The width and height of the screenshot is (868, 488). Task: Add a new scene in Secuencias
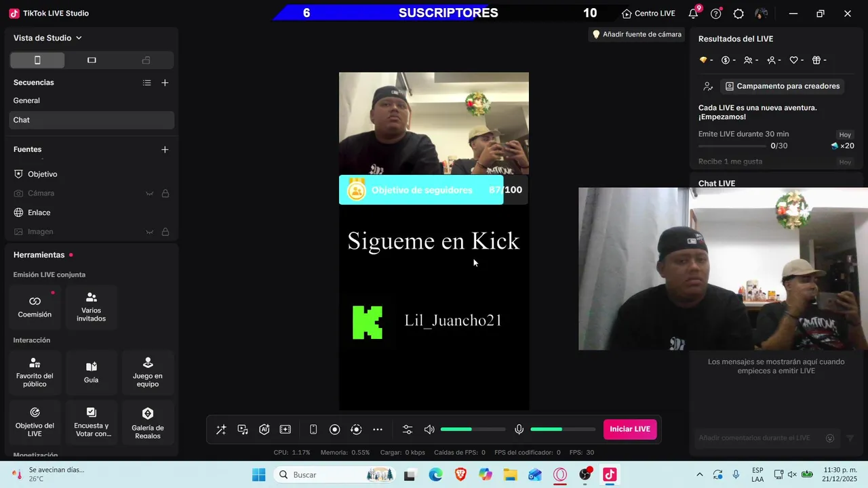click(165, 83)
